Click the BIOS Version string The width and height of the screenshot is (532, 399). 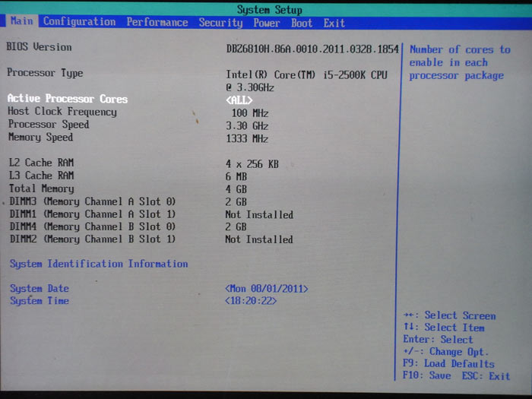pyautogui.click(x=312, y=48)
